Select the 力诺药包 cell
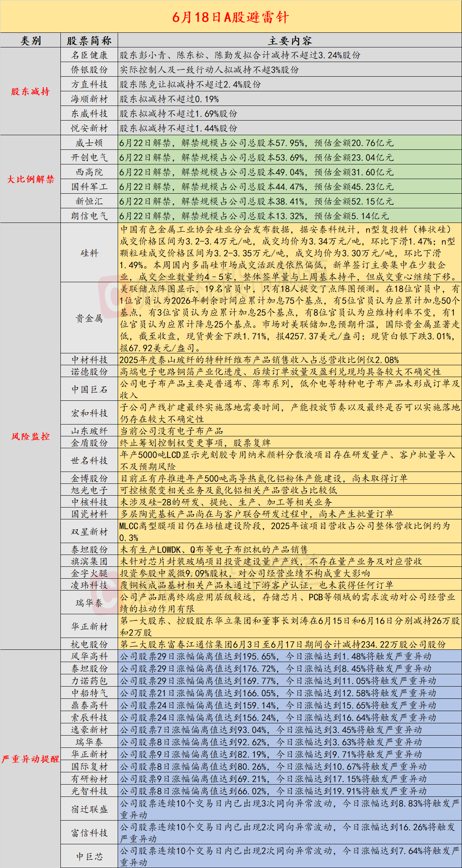The height and width of the screenshot is (868, 462). click(89, 681)
